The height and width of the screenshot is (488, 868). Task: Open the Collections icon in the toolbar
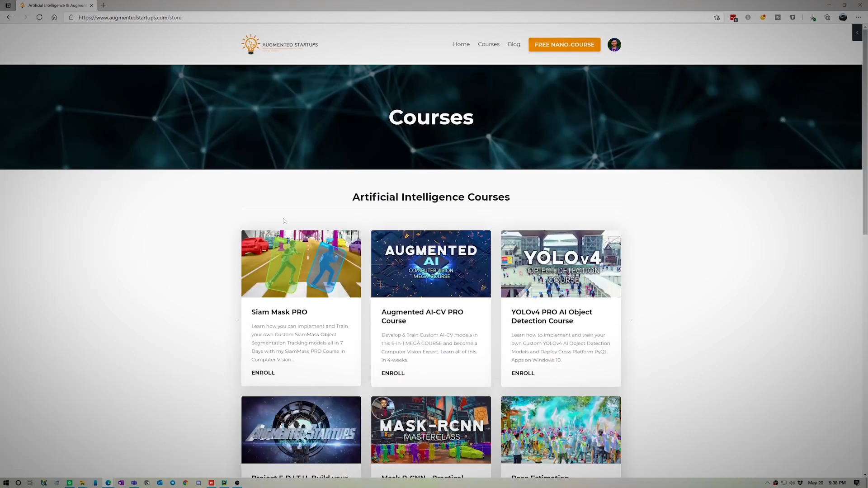point(827,18)
